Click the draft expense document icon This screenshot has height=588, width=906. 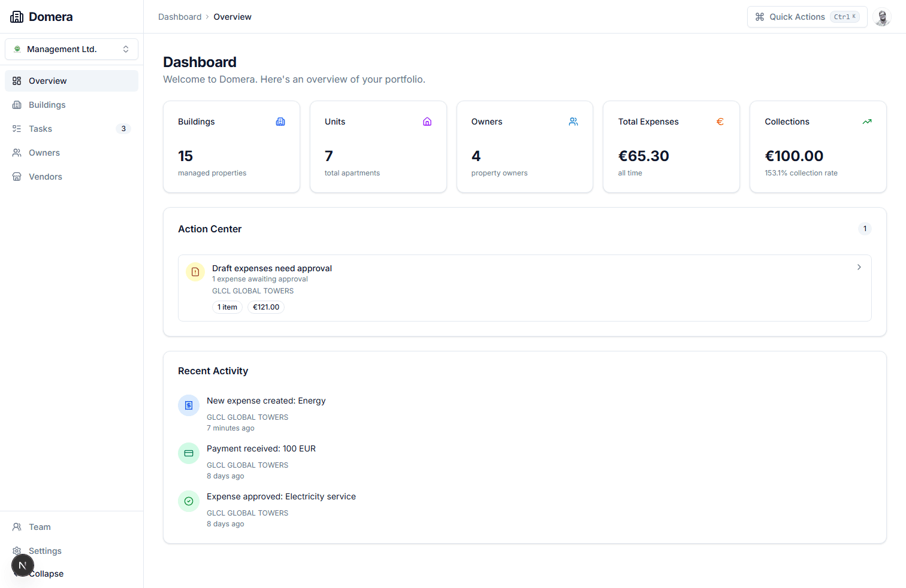coord(195,271)
